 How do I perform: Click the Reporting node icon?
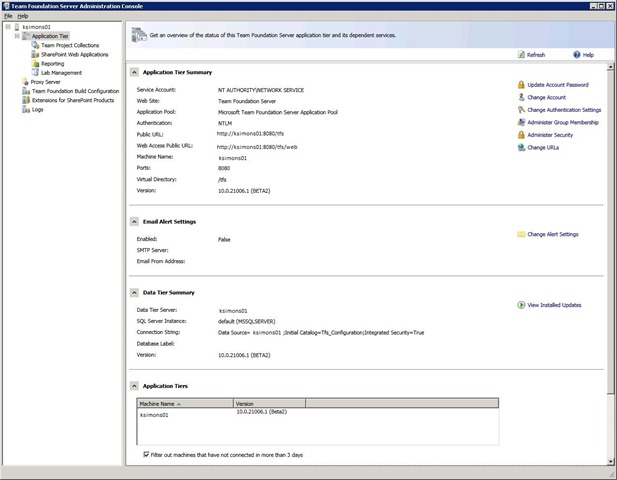[x=35, y=63]
